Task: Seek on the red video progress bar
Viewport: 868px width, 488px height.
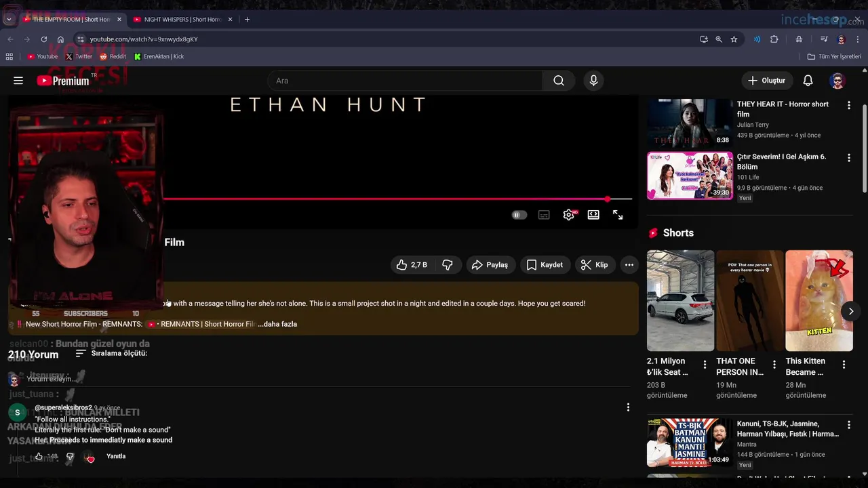Action: (x=397, y=199)
